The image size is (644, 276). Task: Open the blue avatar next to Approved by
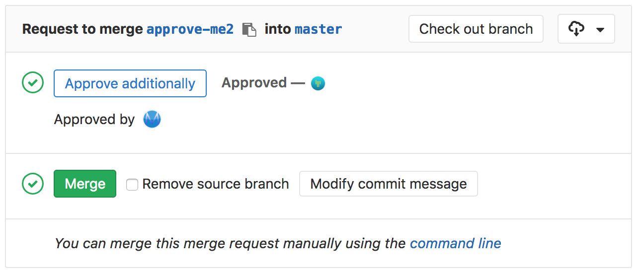(152, 120)
